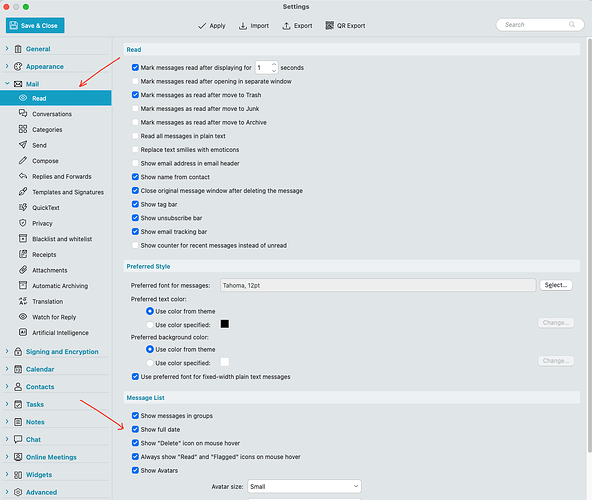Open Privacy via its shield icon
The height and width of the screenshot is (500, 592).
(23, 223)
